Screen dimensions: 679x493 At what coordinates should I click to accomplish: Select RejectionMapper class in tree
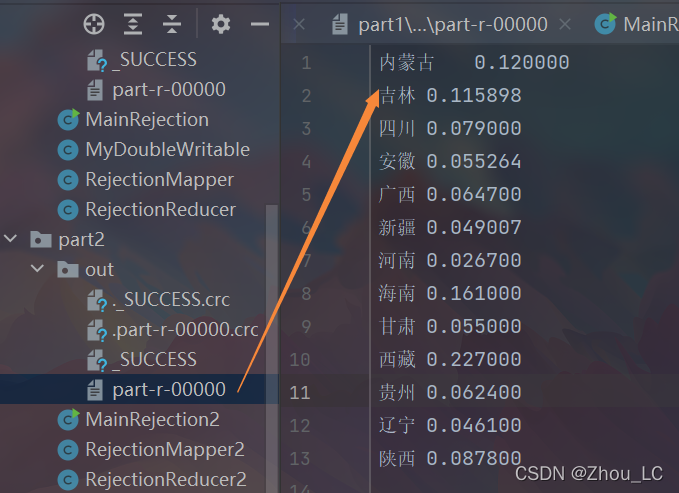pos(159,180)
